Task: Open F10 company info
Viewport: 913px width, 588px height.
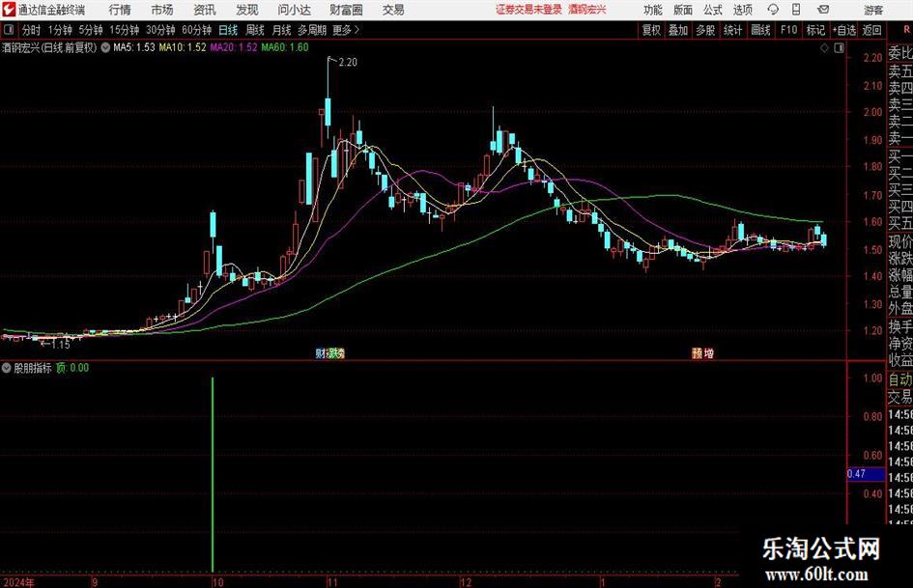Action: click(x=789, y=30)
